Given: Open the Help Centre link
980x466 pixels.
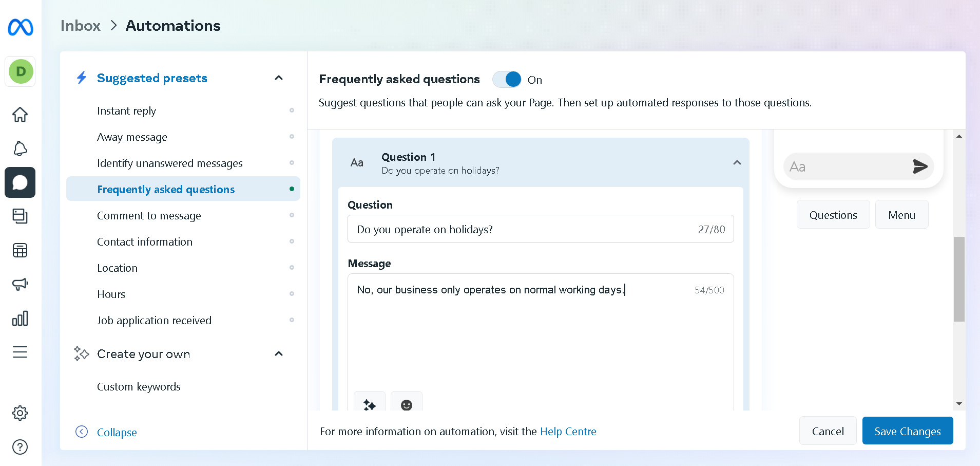Looking at the screenshot, I should click(568, 432).
